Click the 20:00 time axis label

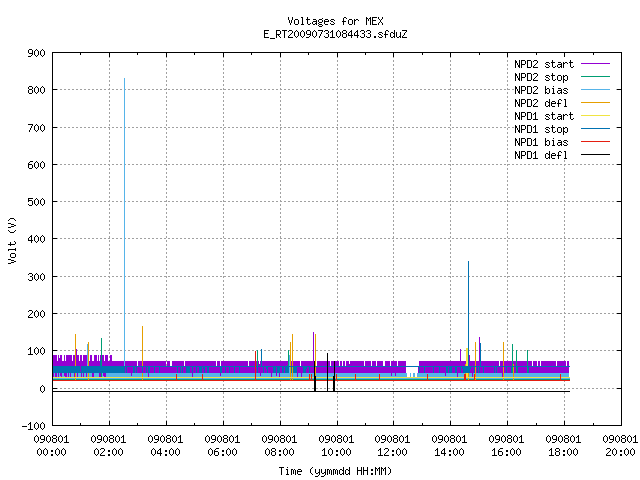[620, 452]
